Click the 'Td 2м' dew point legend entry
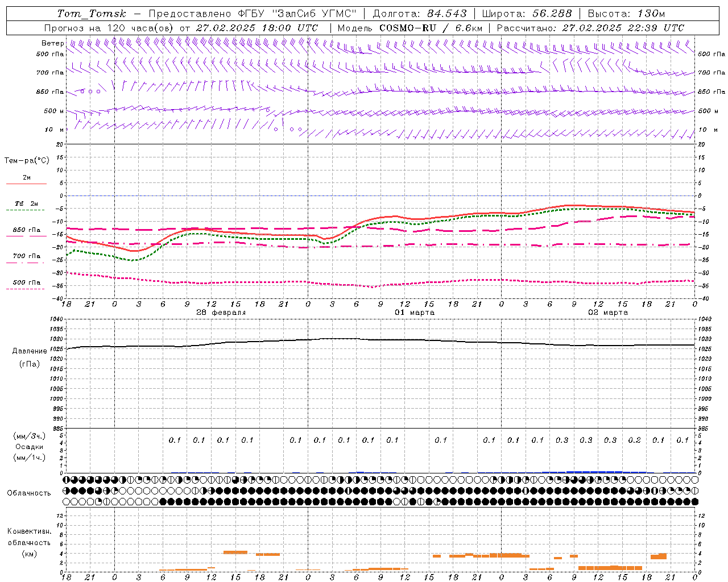The image size is (728, 582). [x=27, y=203]
